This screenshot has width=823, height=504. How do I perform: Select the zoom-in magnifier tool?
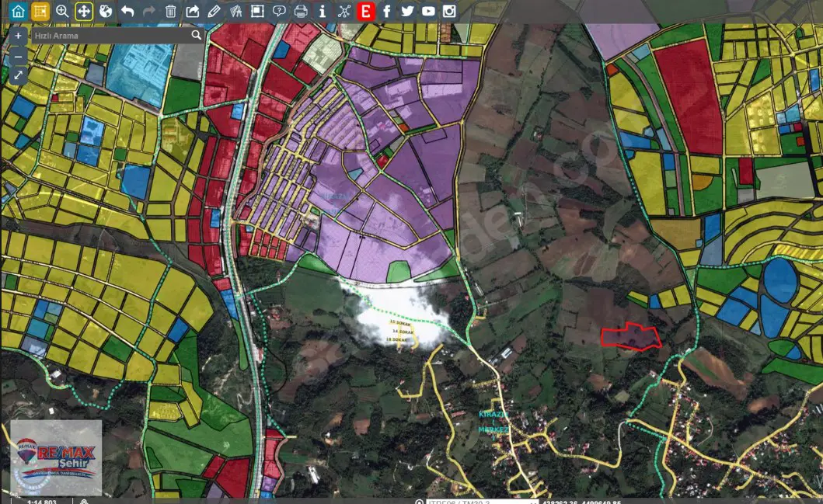(x=62, y=11)
